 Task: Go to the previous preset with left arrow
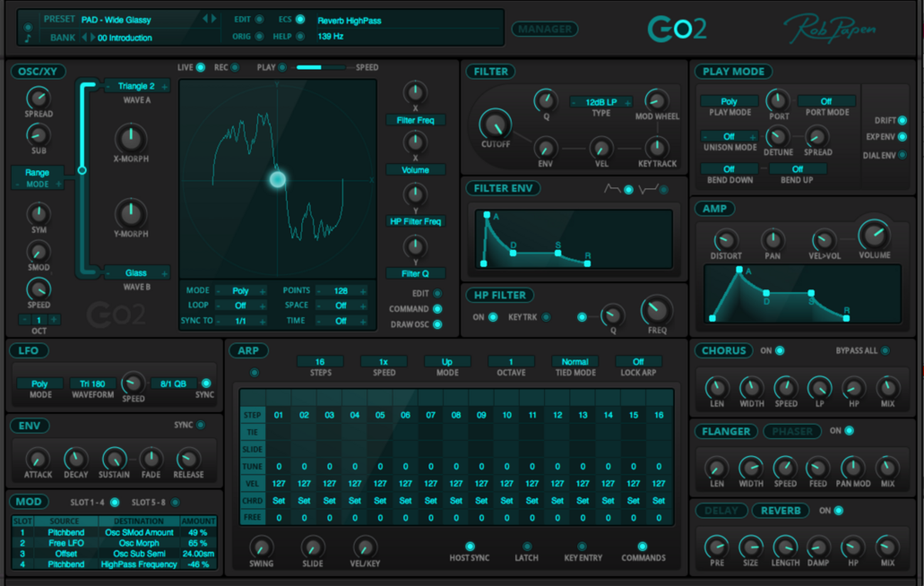tap(205, 19)
